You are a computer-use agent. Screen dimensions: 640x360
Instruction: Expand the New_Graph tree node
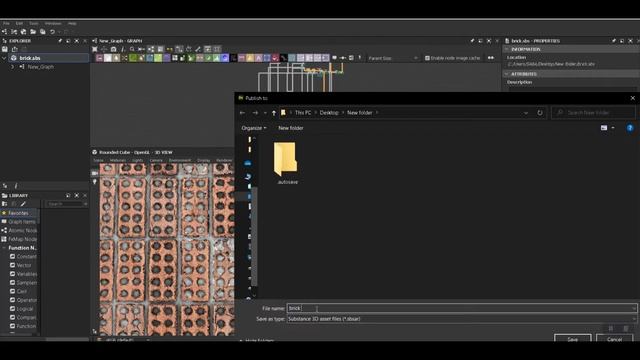click(13, 67)
